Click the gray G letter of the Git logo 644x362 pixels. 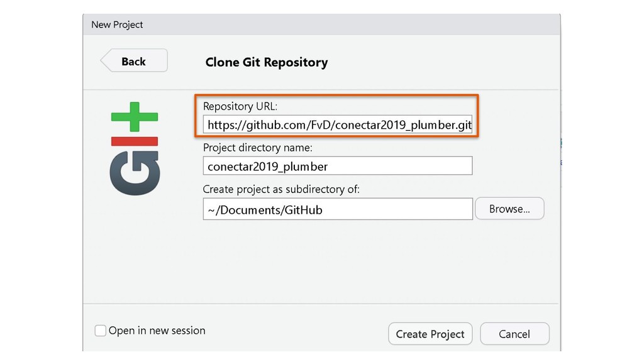click(135, 173)
